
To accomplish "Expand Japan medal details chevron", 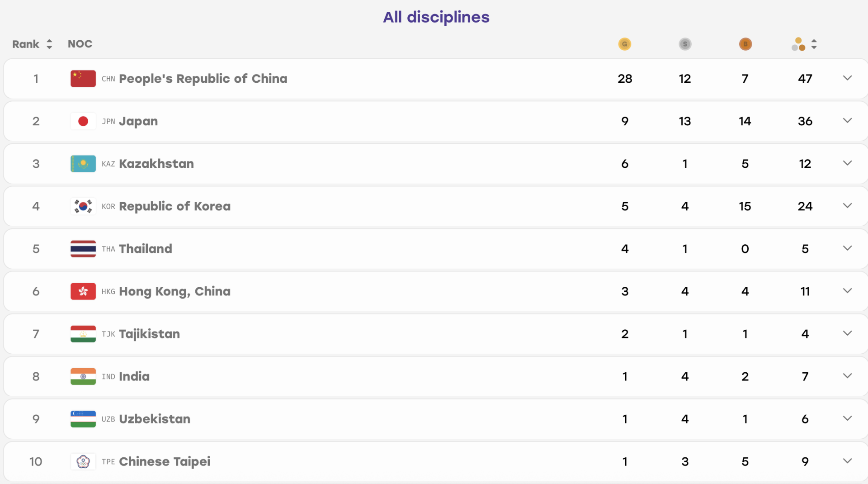I will (x=847, y=121).
